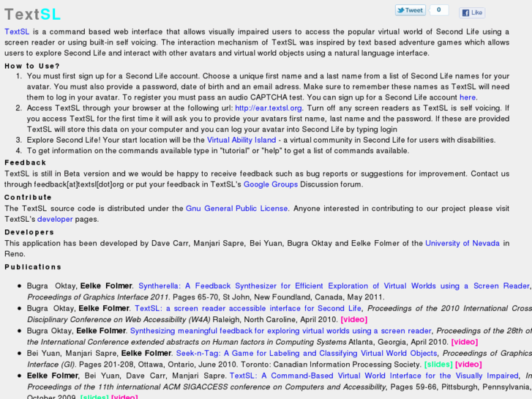Open [video] link for Atlanta CHI paper
The width and height of the screenshot is (532, 399).
pos(464,342)
